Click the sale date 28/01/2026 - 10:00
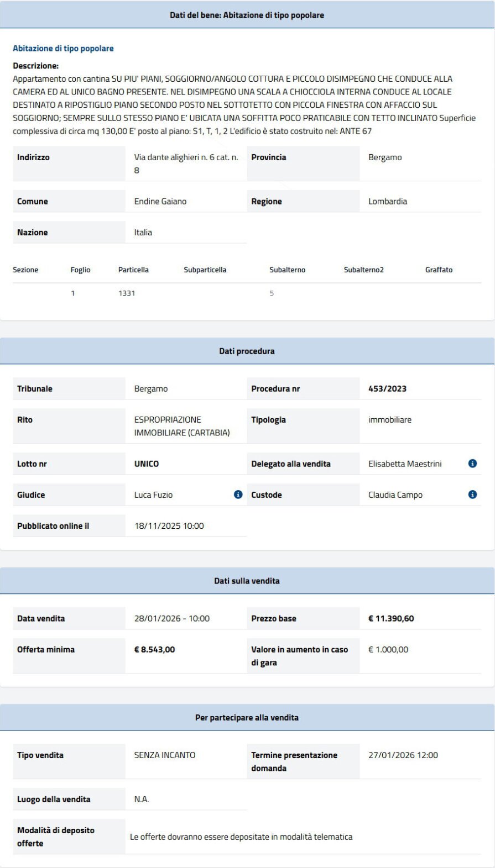 [171, 618]
